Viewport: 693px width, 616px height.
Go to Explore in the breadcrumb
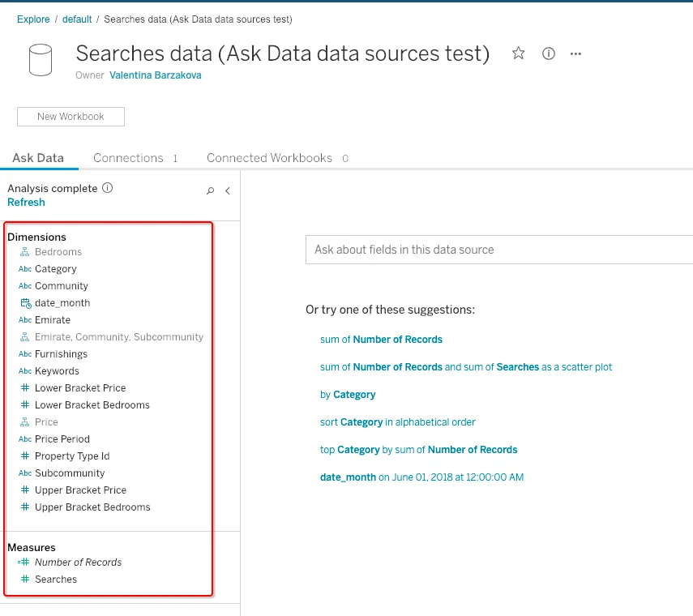click(33, 19)
